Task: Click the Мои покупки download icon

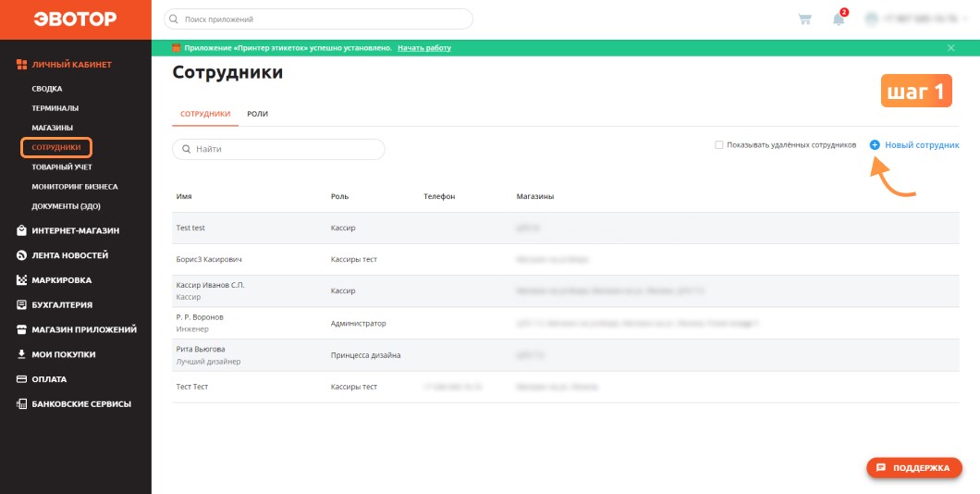Action: pyautogui.click(x=21, y=354)
